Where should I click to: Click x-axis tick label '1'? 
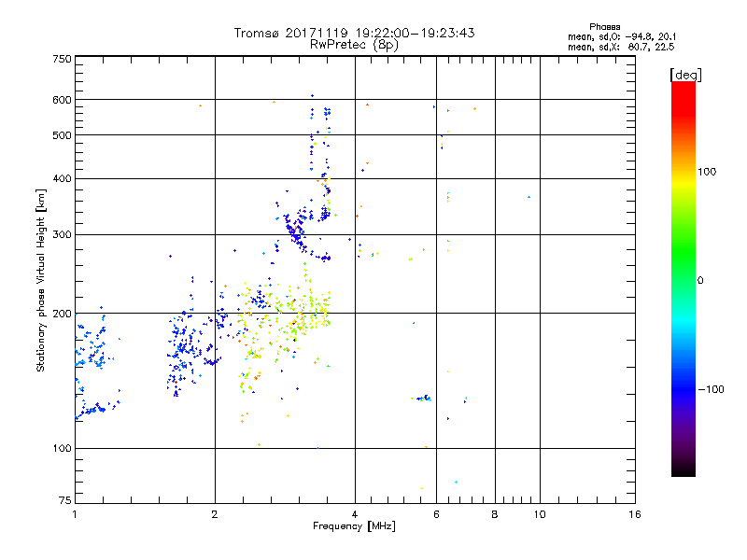point(75,514)
